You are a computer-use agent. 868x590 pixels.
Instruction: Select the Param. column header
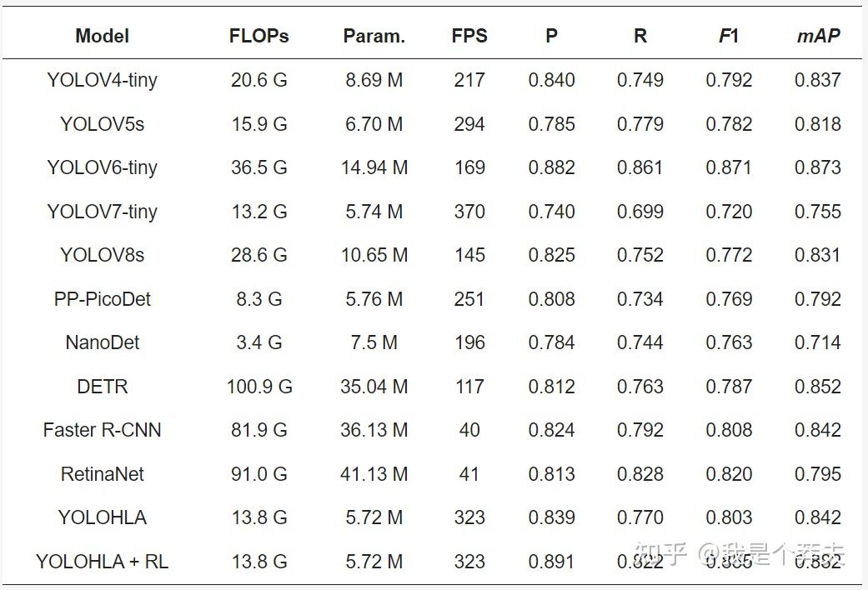tap(374, 36)
